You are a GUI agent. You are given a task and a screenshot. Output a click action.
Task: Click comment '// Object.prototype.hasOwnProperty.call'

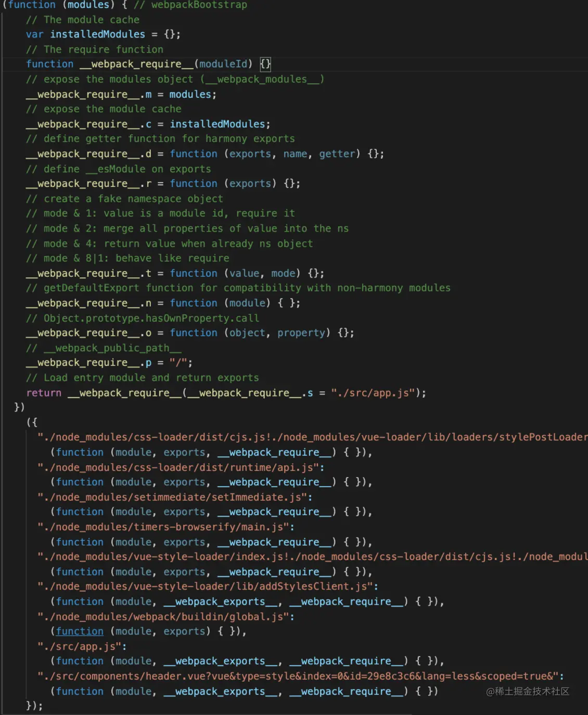point(143,318)
